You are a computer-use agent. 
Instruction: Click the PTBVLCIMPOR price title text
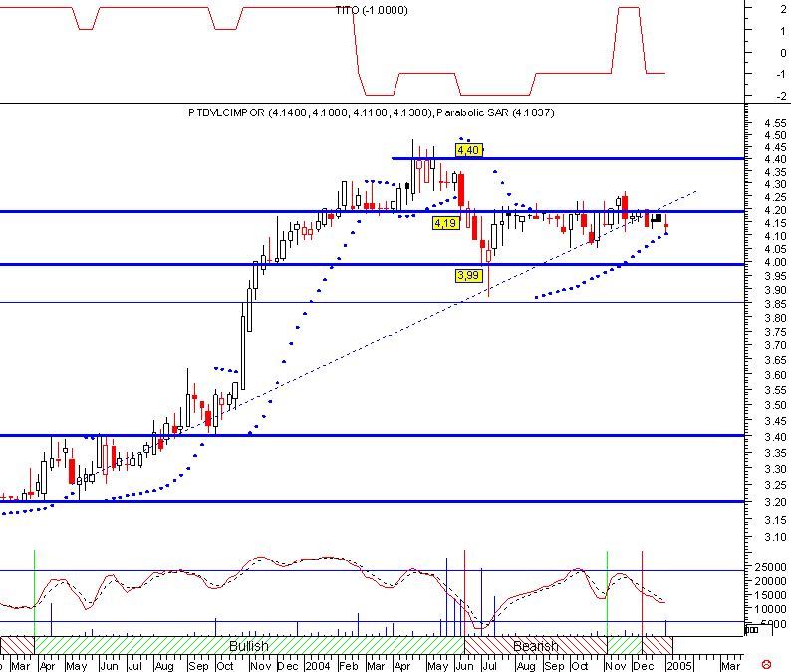[226, 112]
